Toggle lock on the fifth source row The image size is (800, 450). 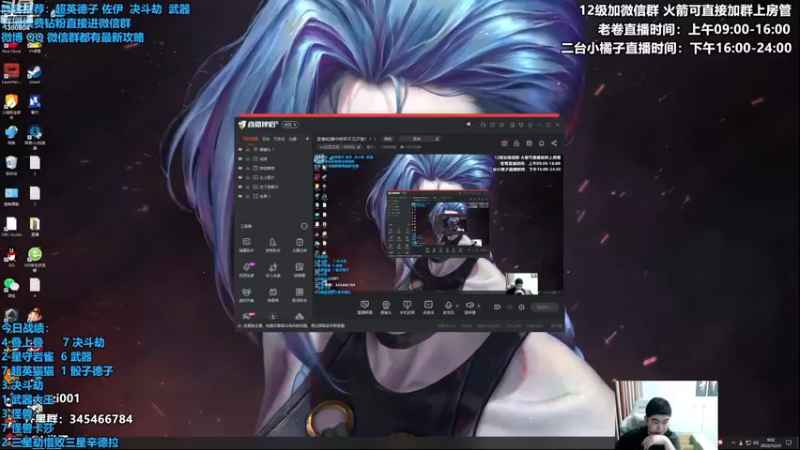[x=247, y=187]
